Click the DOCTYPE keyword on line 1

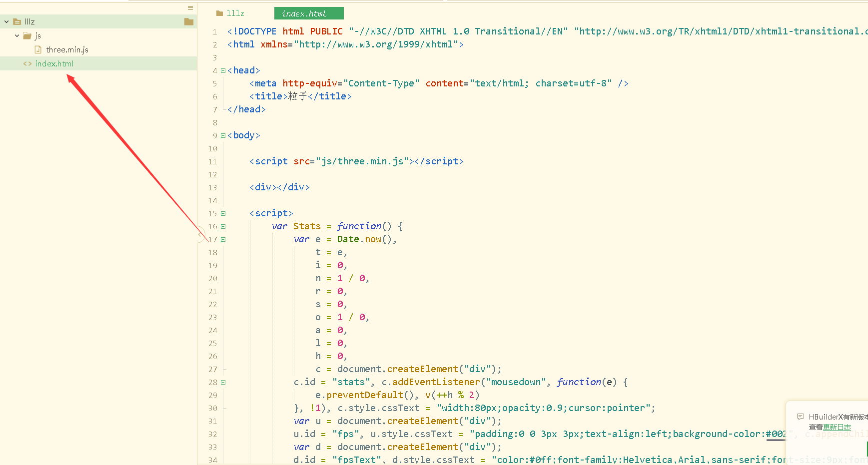click(254, 31)
